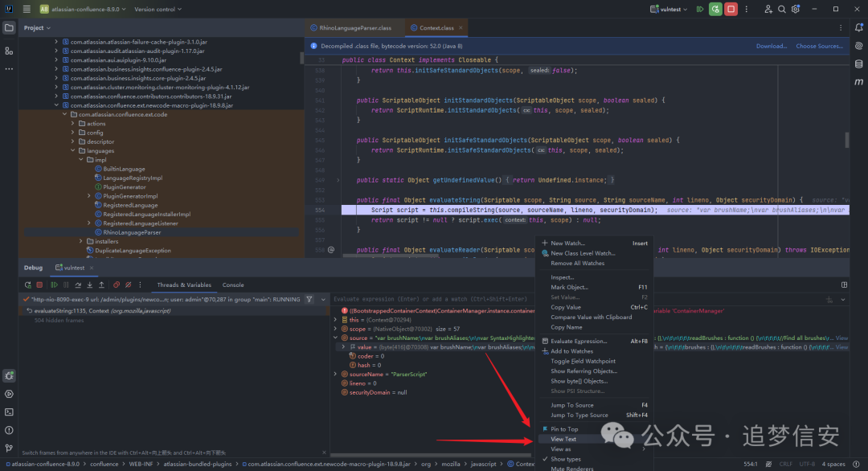868x471 pixels.
Task: Click the Download... sources link
Action: point(771,46)
